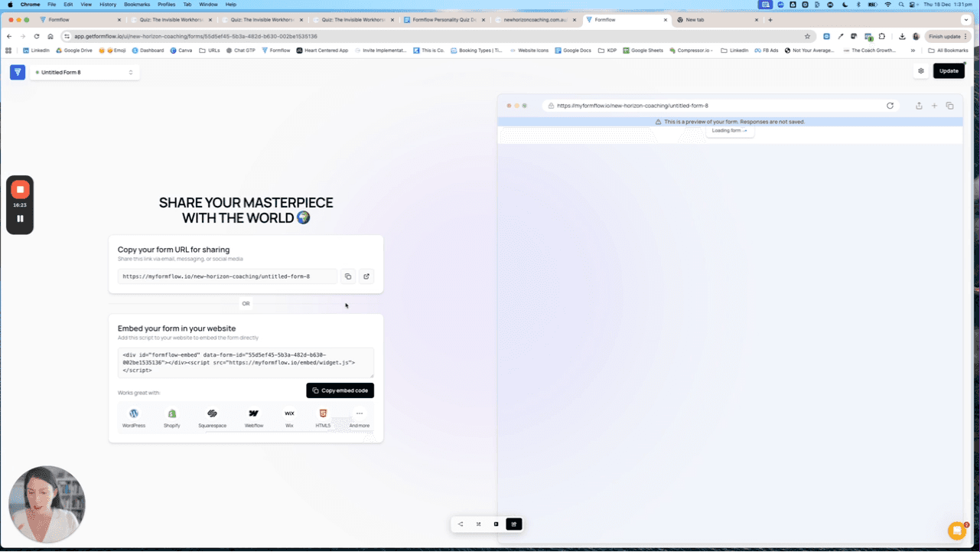Open the All Bookmarks folder

click(x=948, y=51)
